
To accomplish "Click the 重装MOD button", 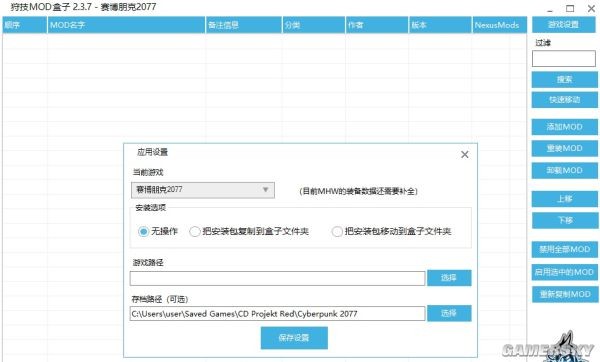I will [564, 148].
